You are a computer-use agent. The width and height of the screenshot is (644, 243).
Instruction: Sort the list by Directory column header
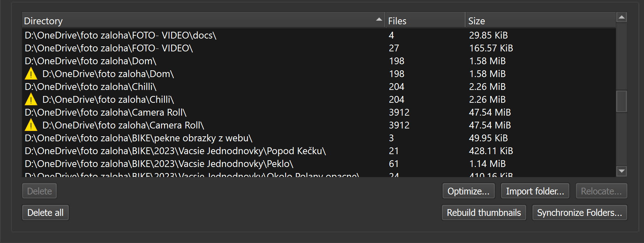178,21
